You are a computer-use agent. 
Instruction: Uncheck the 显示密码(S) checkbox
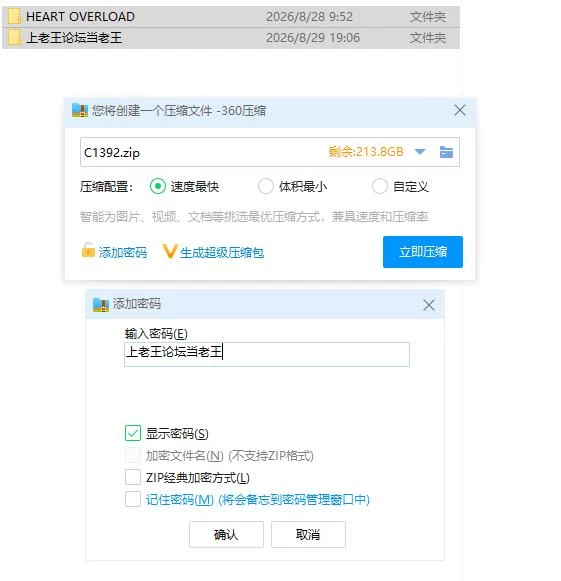click(133, 433)
